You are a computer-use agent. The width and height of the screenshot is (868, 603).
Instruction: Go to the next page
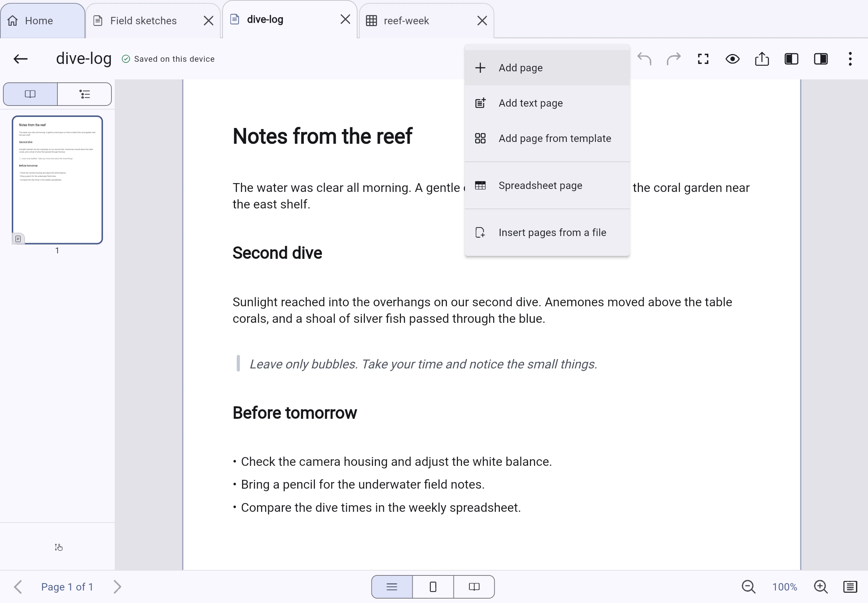(118, 587)
